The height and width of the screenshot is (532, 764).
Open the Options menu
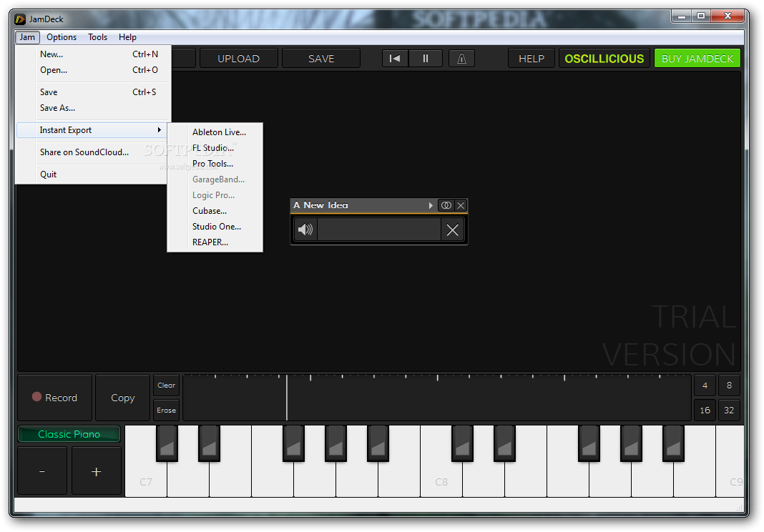pyautogui.click(x=62, y=37)
